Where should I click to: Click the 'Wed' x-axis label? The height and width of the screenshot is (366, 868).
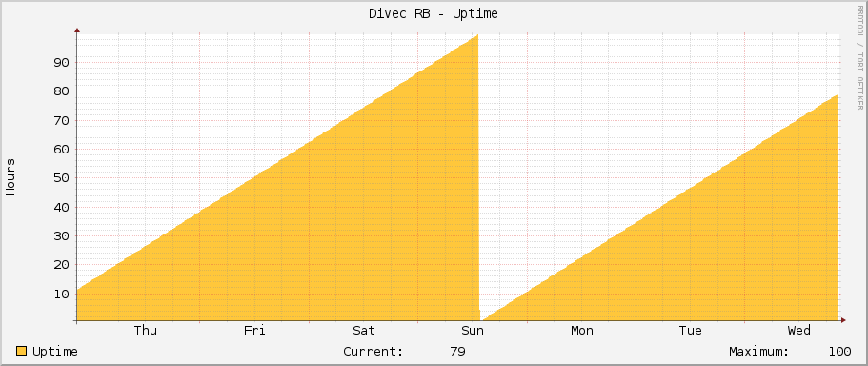point(799,331)
